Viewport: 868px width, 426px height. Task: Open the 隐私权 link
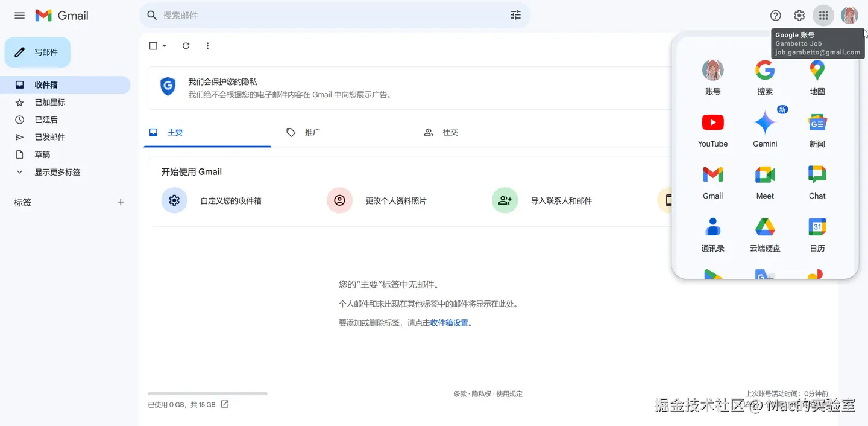pos(481,394)
